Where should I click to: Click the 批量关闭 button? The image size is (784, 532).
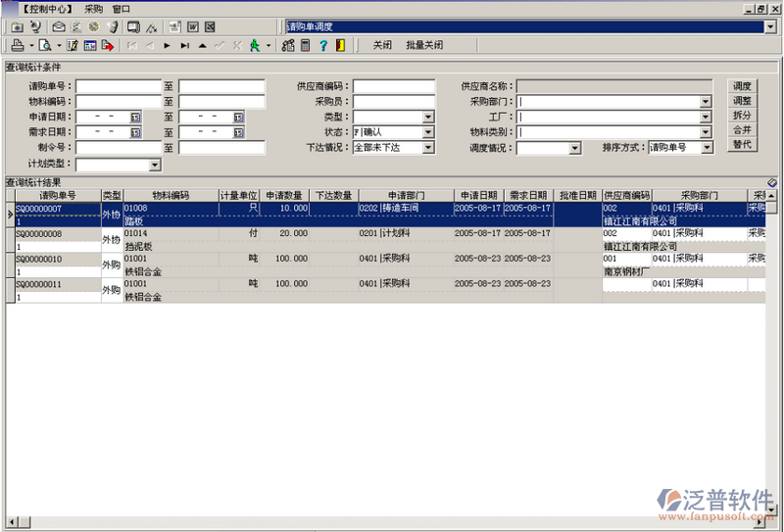424,45
